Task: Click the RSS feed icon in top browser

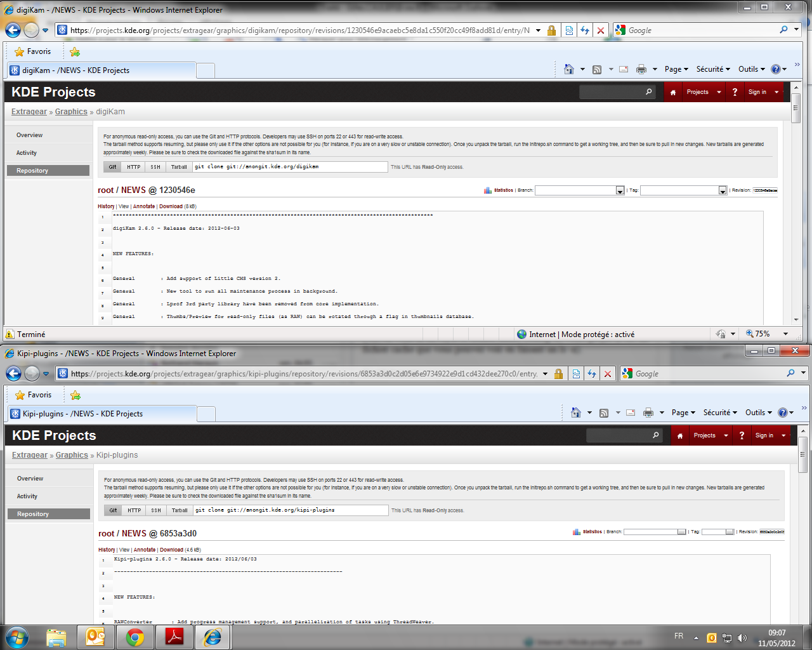Action: click(597, 69)
